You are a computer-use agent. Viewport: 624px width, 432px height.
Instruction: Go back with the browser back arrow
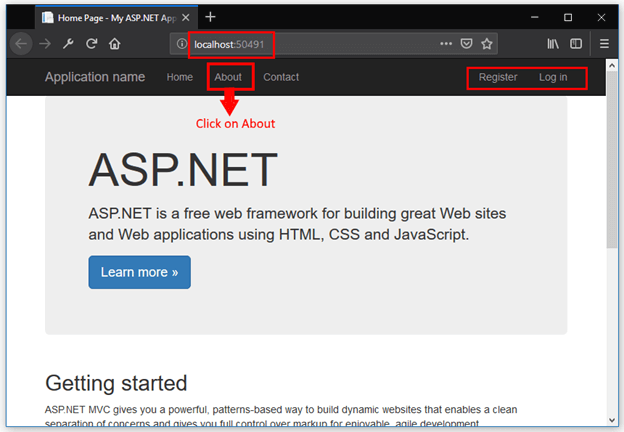pos(21,44)
